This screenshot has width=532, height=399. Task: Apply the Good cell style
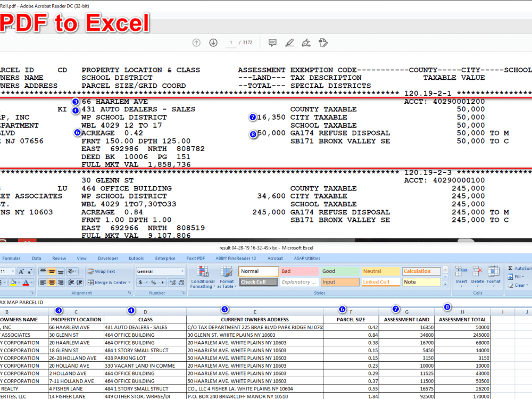(340, 271)
